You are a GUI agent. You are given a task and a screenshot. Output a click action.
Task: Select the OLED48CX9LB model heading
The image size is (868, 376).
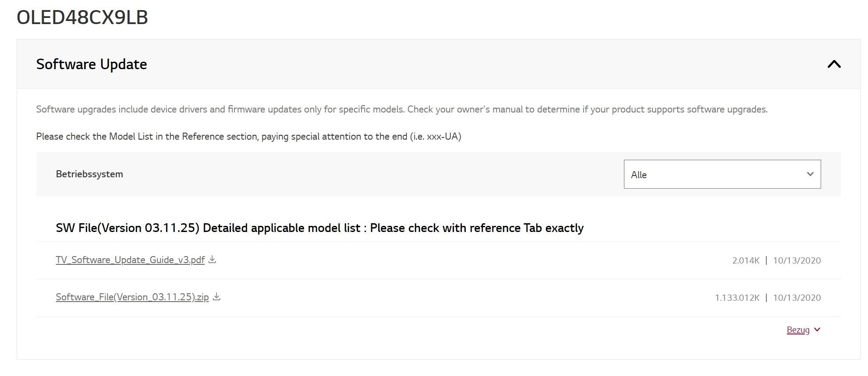82,18
